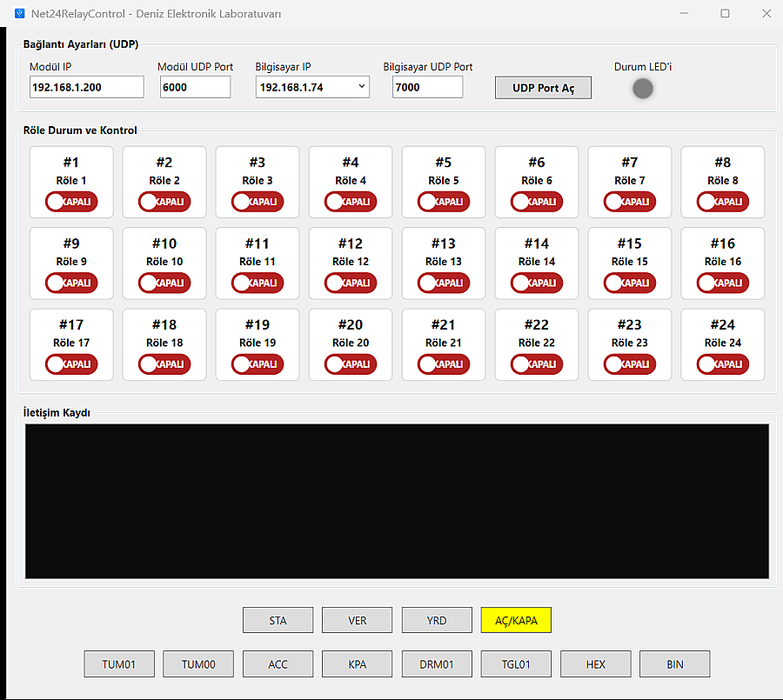The height and width of the screenshot is (700, 783).
Task: Click the Durum LED'i indicator
Action: point(643,89)
